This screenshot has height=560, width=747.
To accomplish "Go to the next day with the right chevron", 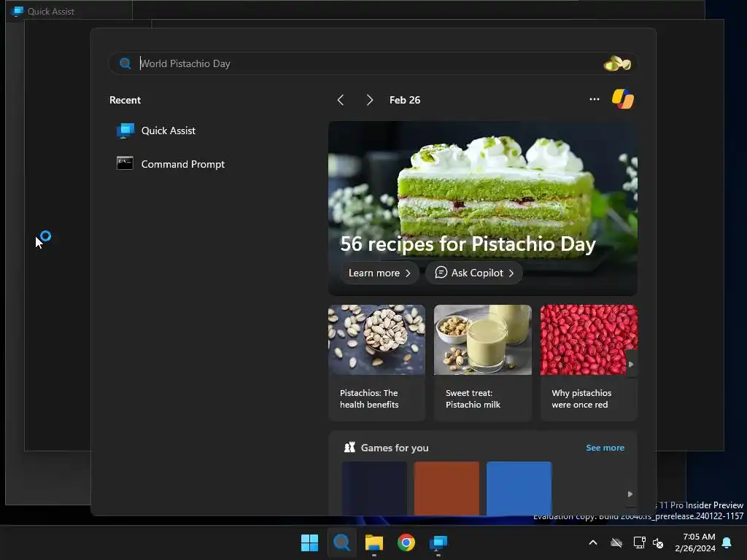I will pyautogui.click(x=370, y=100).
